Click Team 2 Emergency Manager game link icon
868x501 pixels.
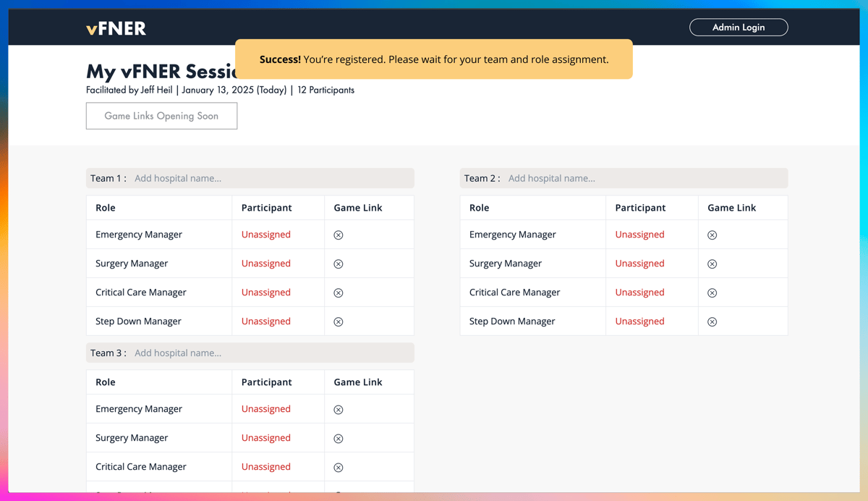pos(712,235)
